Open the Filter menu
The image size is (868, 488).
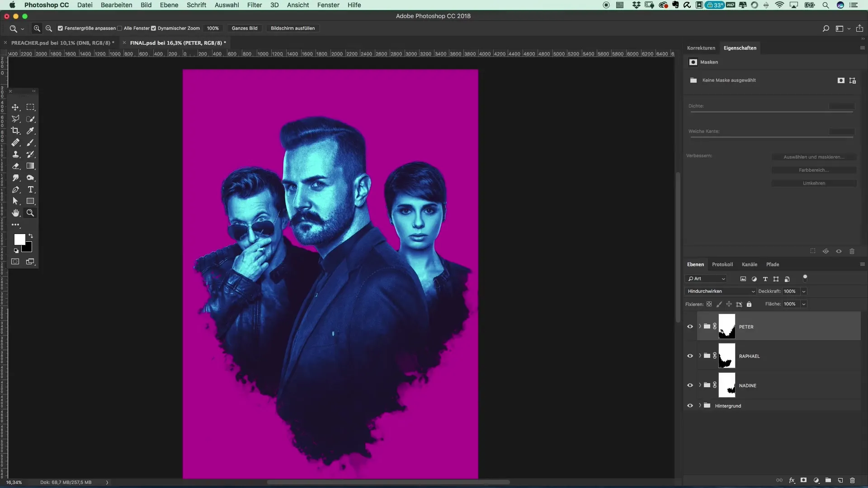click(x=255, y=5)
